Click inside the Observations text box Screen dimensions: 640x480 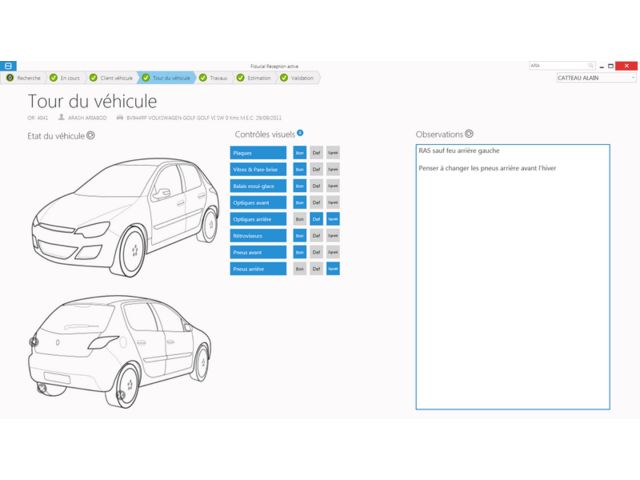513,276
